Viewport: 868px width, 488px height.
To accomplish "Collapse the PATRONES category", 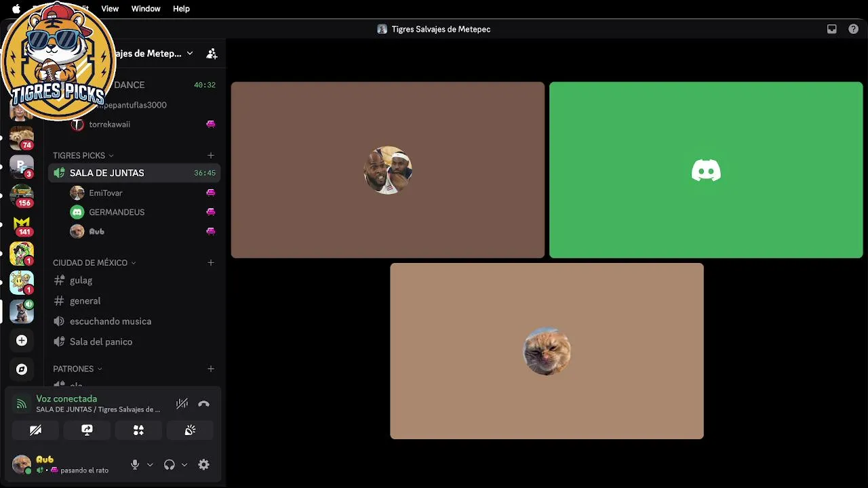I will [78, 369].
